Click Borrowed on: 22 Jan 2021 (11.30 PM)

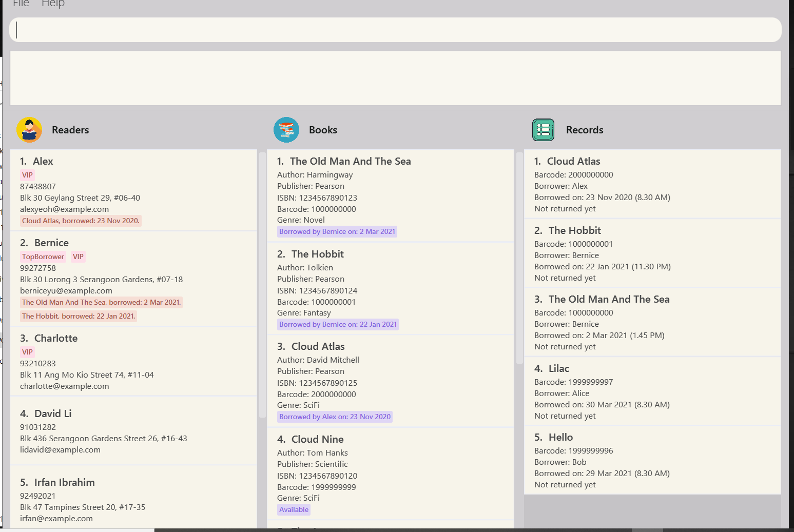click(x=603, y=266)
